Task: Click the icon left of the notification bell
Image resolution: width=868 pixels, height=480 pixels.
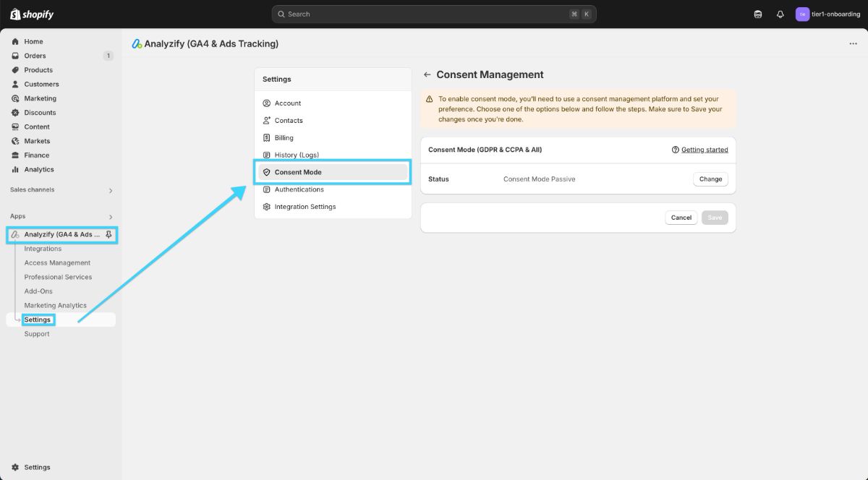Action: click(758, 14)
